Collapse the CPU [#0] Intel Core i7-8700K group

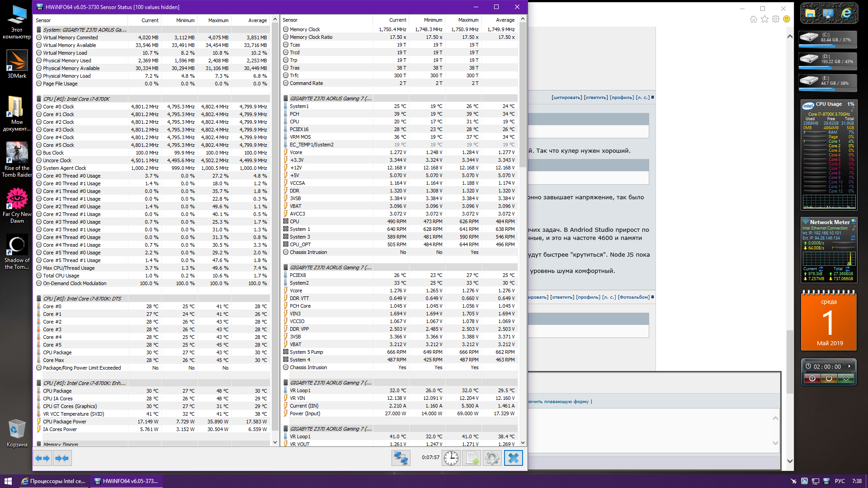click(x=76, y=99)
